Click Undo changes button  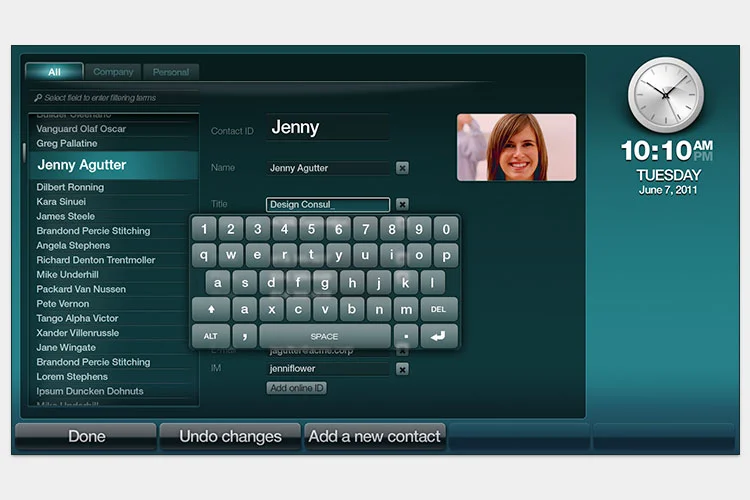click(231, 436)
